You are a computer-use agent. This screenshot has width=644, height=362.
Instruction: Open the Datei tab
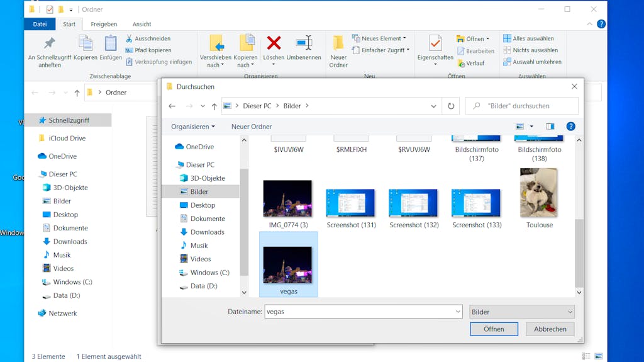pos(40,25)
